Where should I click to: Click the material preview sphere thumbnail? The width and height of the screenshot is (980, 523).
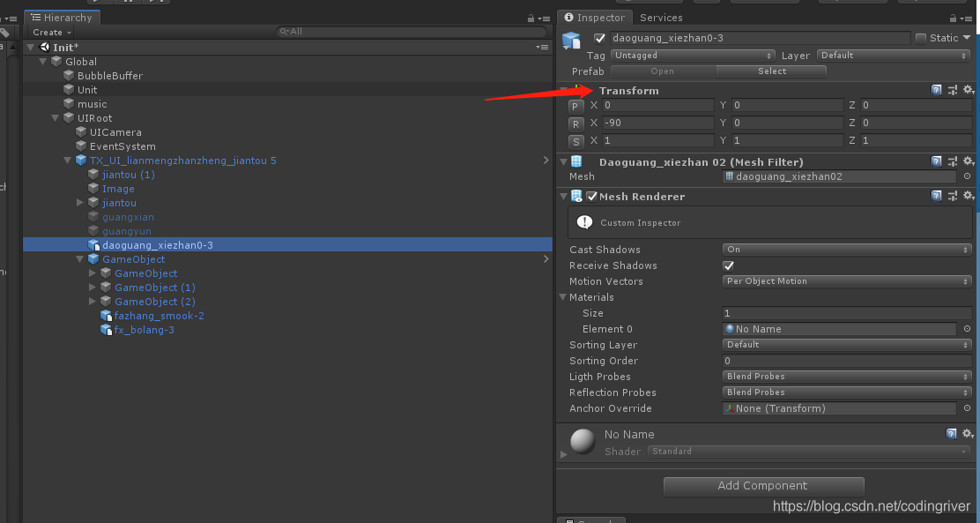pos(583,441)
